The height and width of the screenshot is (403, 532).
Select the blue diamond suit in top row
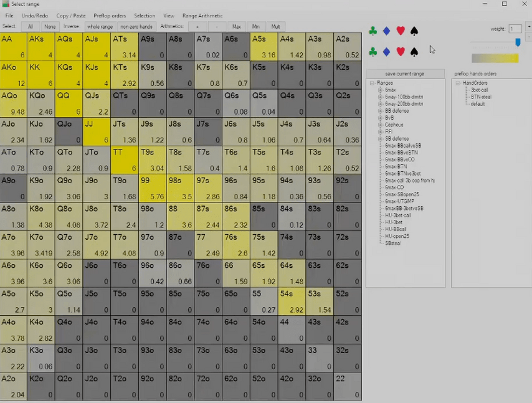pos(386,31)
